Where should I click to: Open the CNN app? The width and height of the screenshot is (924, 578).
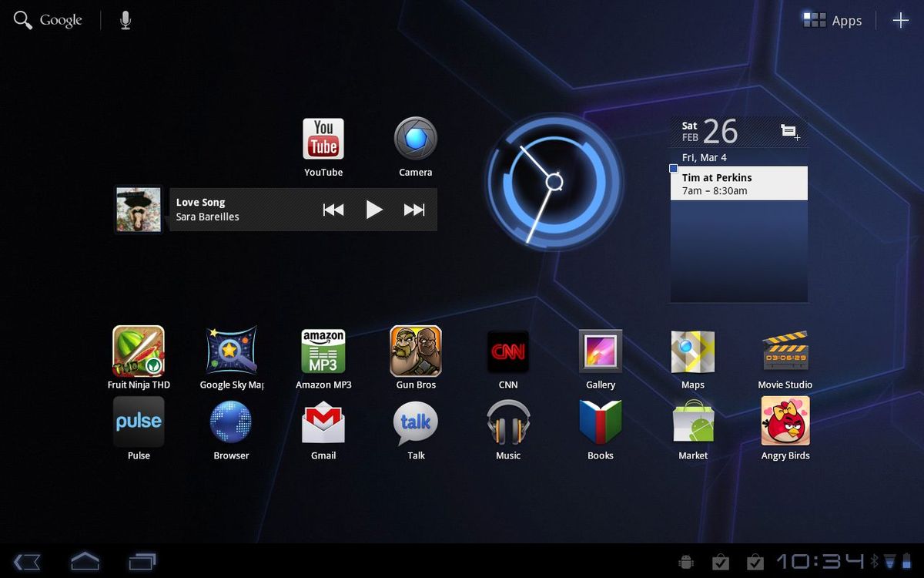[x=507, y=351]
